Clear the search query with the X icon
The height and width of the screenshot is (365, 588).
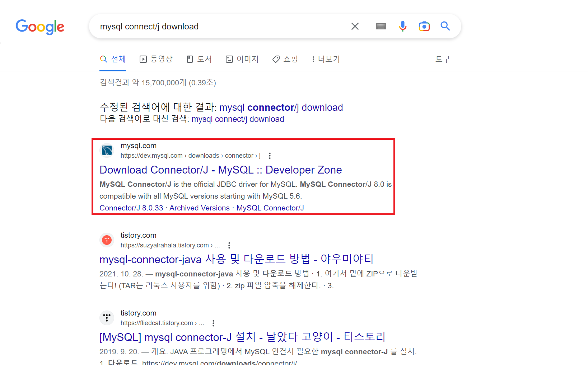click(355, 26)
